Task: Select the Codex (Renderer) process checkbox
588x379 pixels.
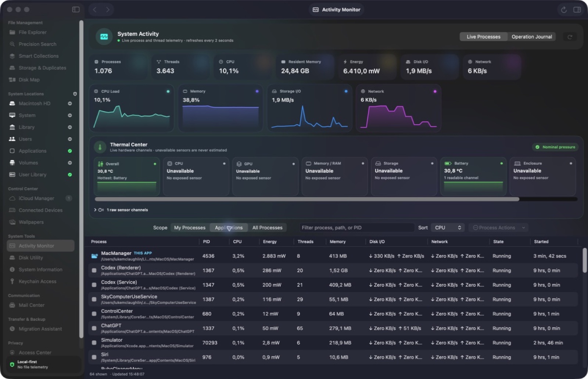Action: pos(94,271)
